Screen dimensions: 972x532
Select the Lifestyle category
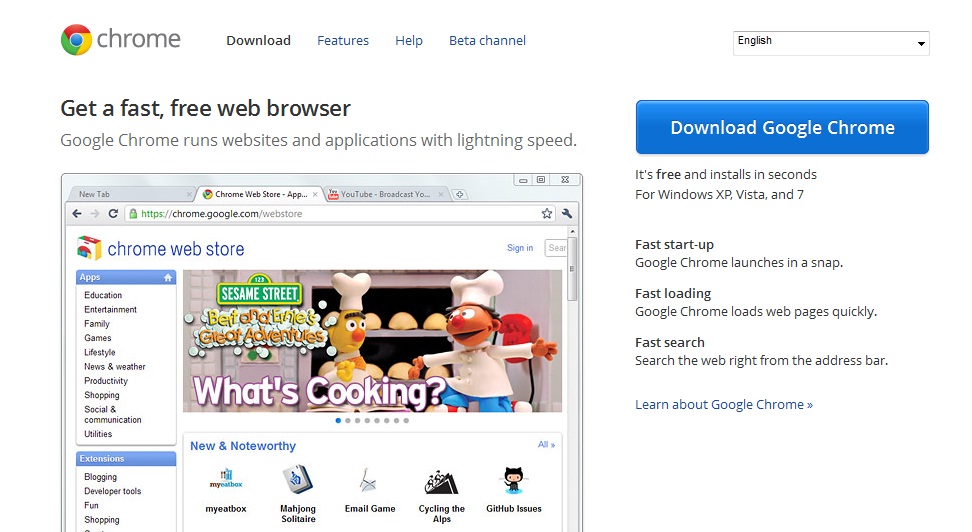[100, 352]
